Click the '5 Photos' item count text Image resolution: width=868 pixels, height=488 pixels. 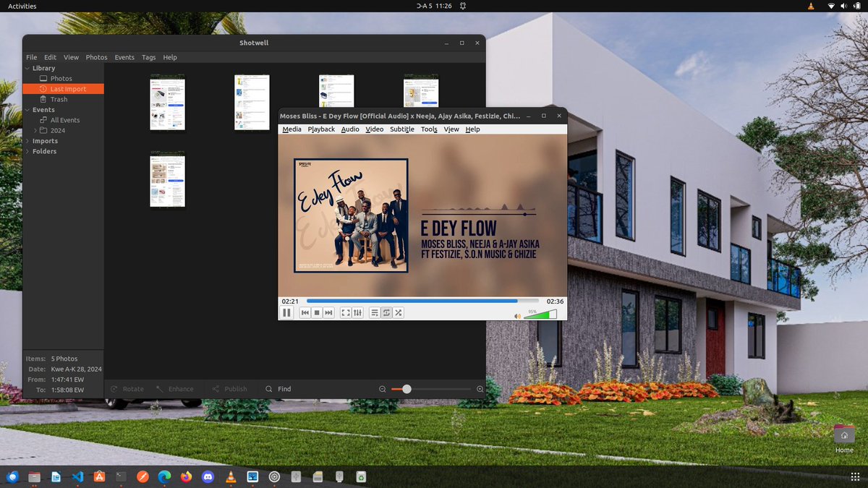(64, 359)
